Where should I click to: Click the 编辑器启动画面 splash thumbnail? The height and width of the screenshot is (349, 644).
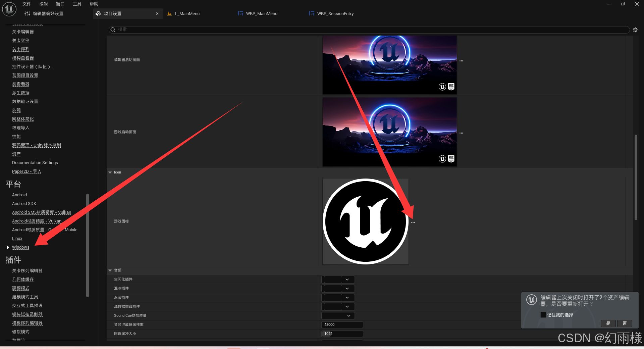click(390, 65)
